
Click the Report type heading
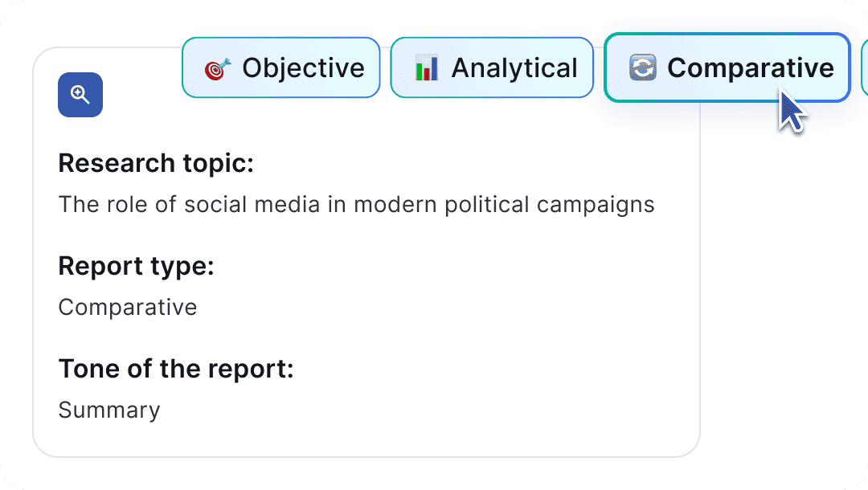click(136, 267)
